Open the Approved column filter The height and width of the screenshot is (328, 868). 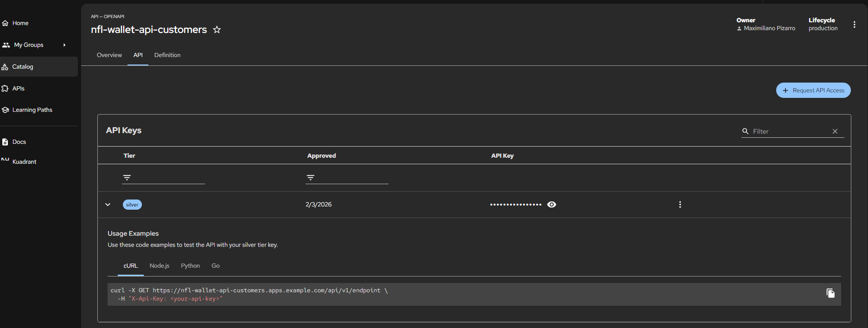[x=311, y=178]
